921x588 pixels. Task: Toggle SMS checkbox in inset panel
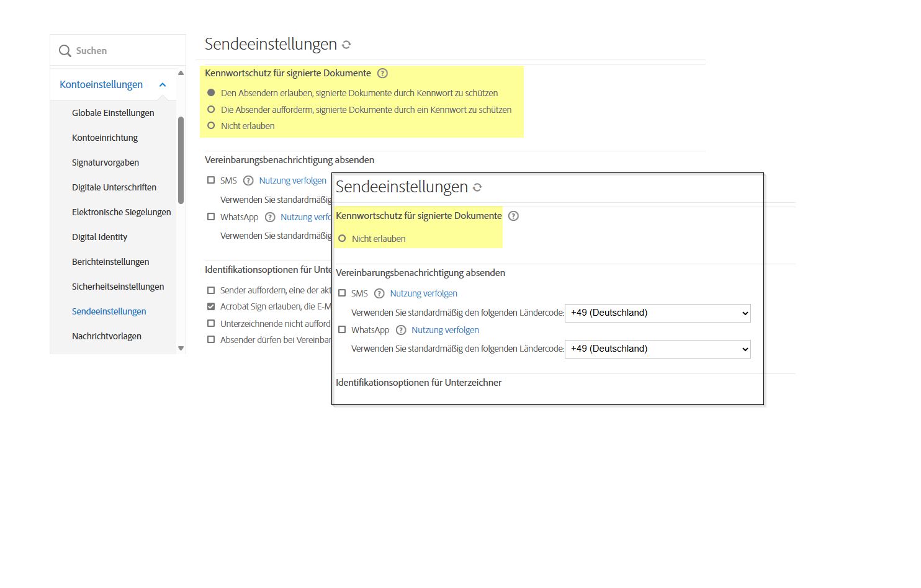tap(342, 293)
